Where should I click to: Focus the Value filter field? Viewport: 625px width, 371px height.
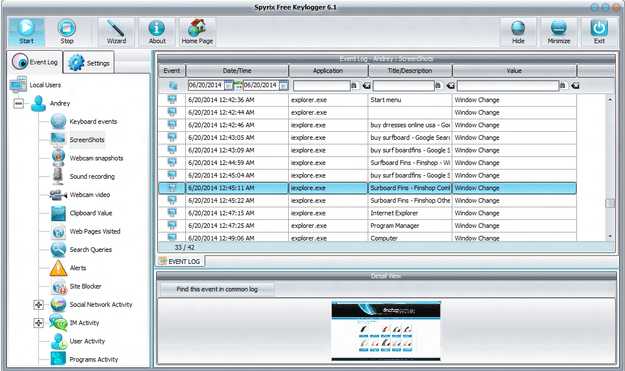tap(508, 86)
